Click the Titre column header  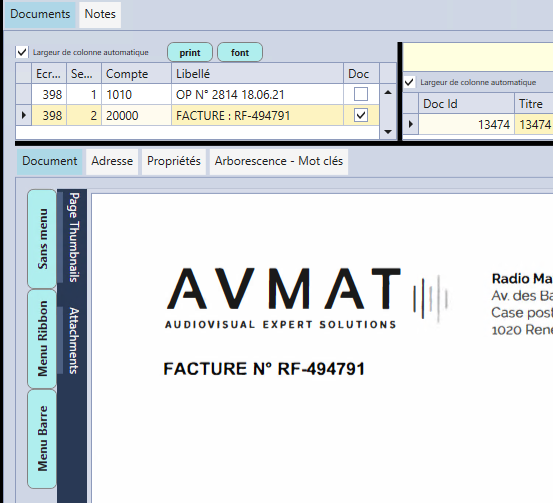[534, 104]
